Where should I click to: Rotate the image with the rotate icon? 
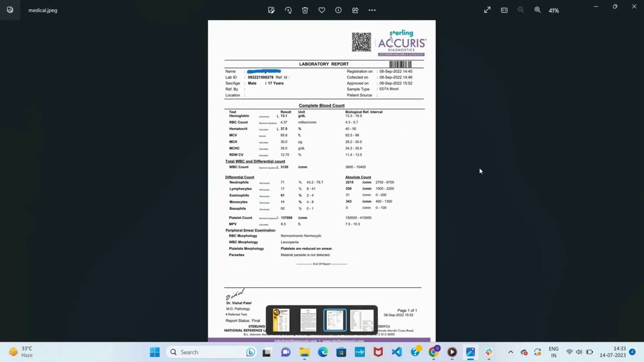(288, 10)
